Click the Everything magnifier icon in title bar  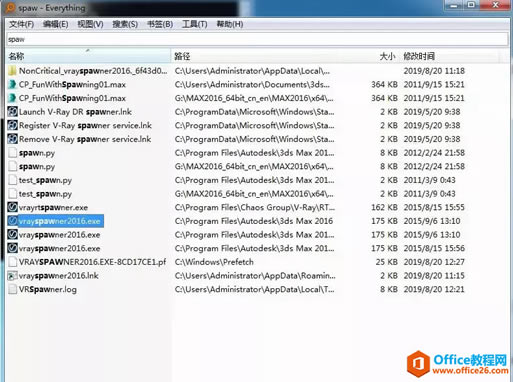point(10,8)
